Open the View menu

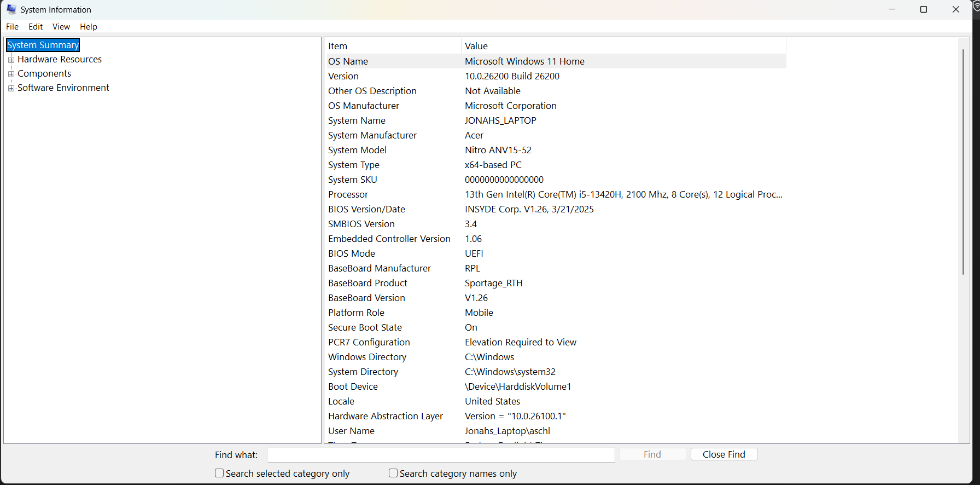tap(61, 27)
